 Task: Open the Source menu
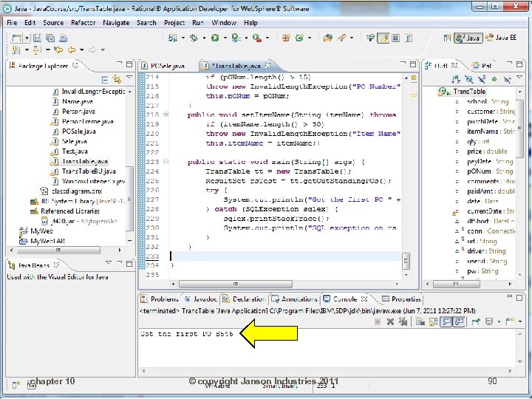[x=53, y=23]
